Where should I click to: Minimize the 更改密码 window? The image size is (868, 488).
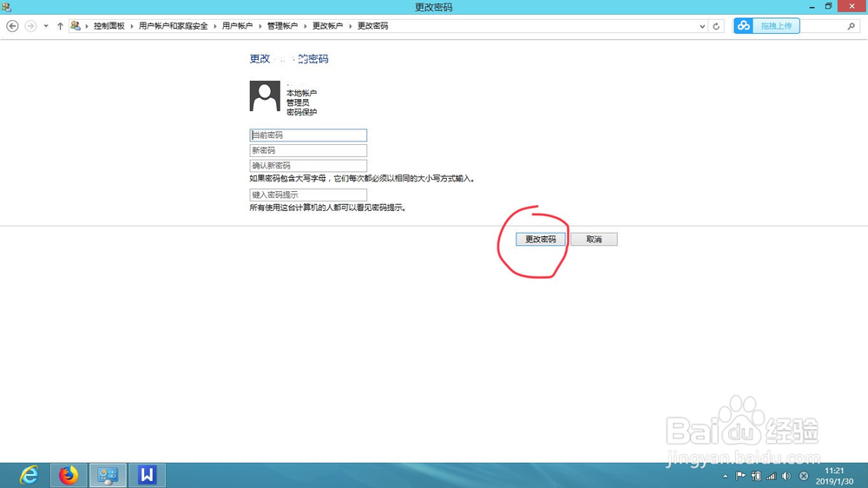812,7
